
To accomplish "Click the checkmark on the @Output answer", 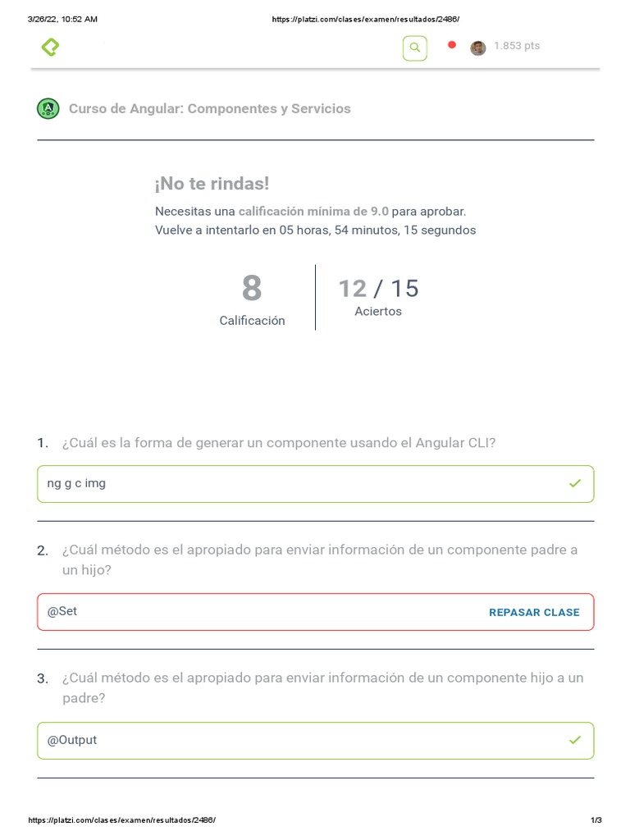I will [x=574, y=740].
